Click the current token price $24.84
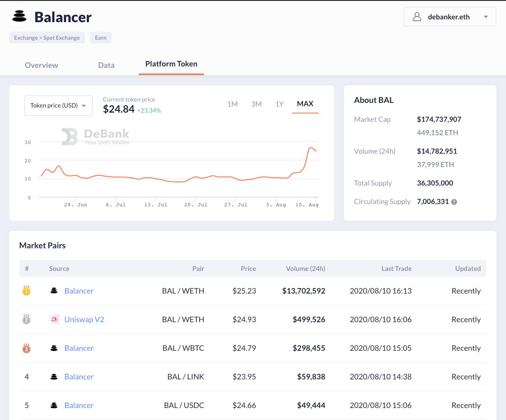This screenshot has width=506, height=420. 119,109
